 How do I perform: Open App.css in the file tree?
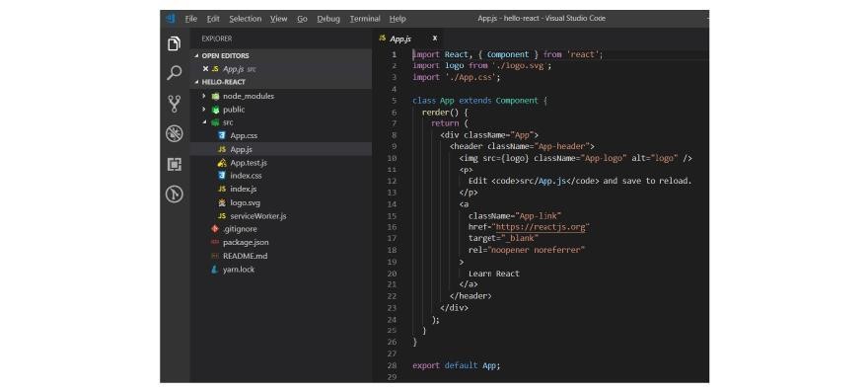244,135
